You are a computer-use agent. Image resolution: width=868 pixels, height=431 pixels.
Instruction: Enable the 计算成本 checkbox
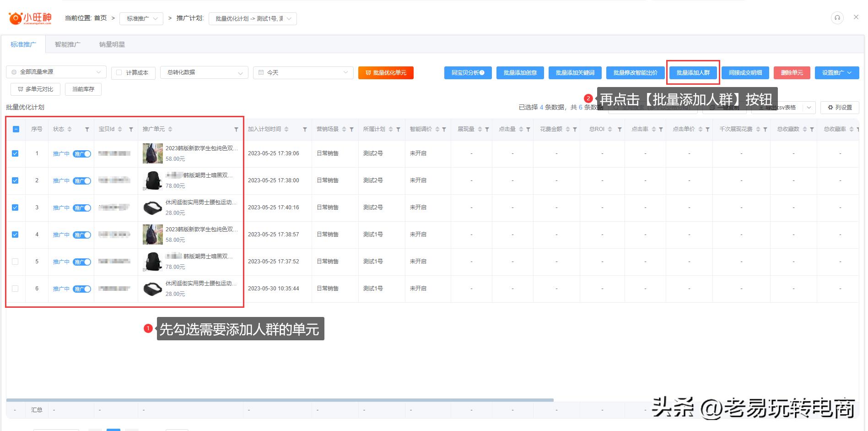coord(119,72)
